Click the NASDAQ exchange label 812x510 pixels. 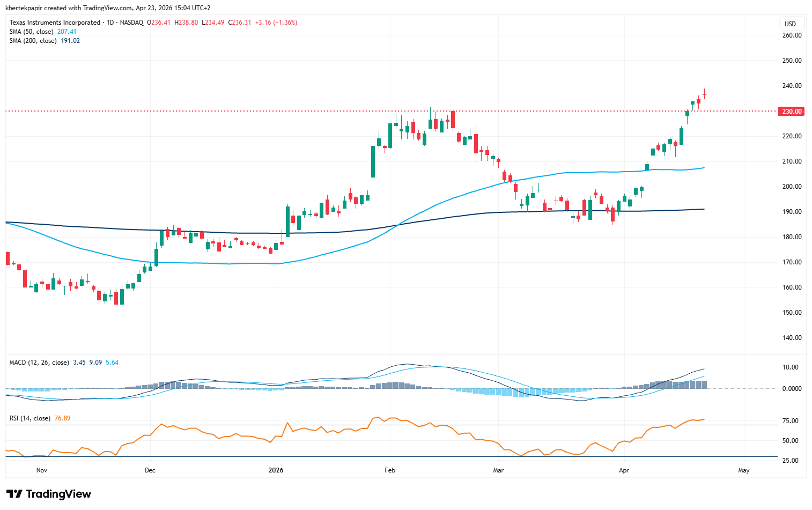pyautogui.click(x=131, y=23)
